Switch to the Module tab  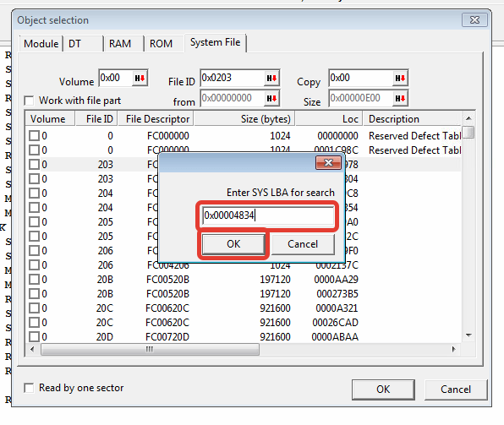click(x=41, y=43)
